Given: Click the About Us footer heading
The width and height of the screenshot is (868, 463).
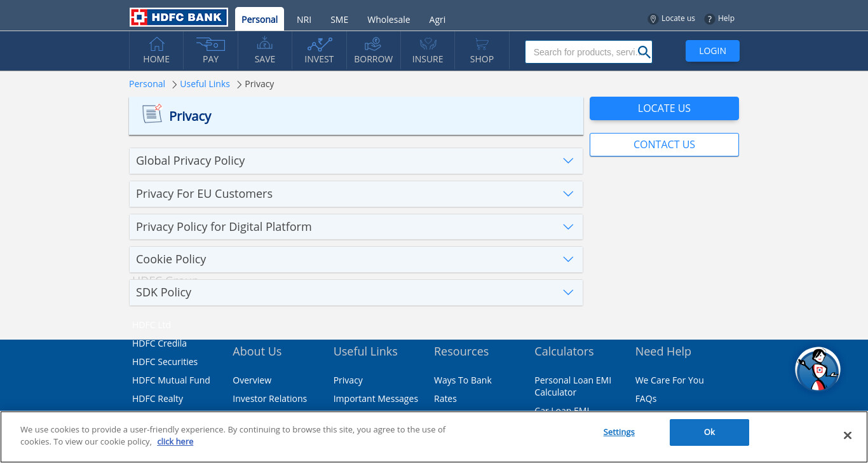Looking at the screenshot, I should click(x=257, y=352).
